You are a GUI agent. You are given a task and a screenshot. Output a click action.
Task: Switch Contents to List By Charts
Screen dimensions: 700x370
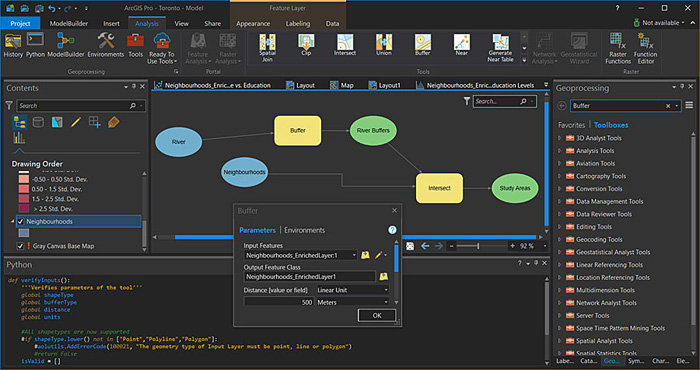pyautogui.click(x=20, y=138)
